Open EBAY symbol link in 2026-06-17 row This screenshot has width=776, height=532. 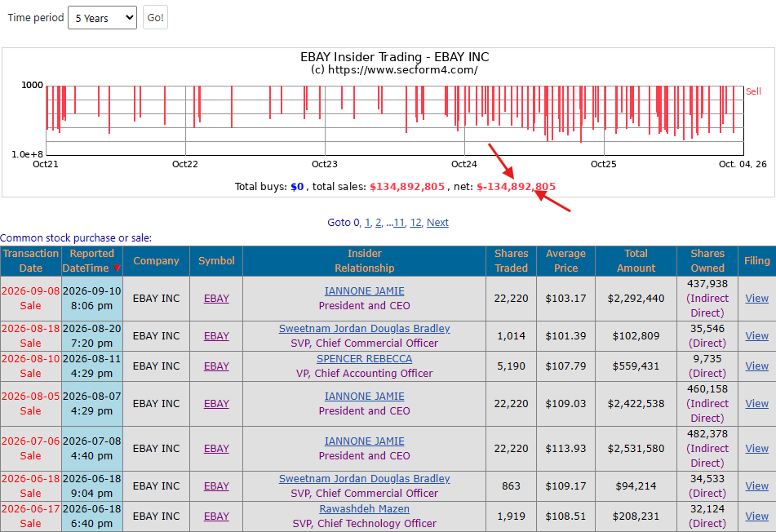coord(217,516)
